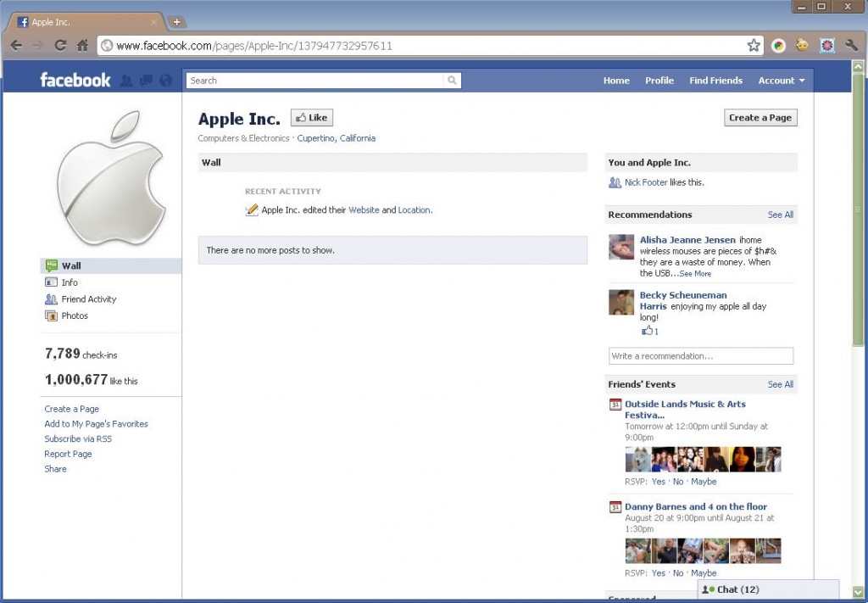Open a new browser tab
This screenshot has height=603, width=868.
point(176,22)
